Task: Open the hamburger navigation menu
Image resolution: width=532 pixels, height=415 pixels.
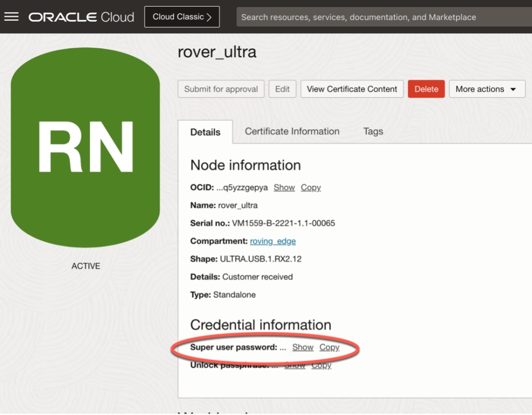Action: click(x=11, y=17)
